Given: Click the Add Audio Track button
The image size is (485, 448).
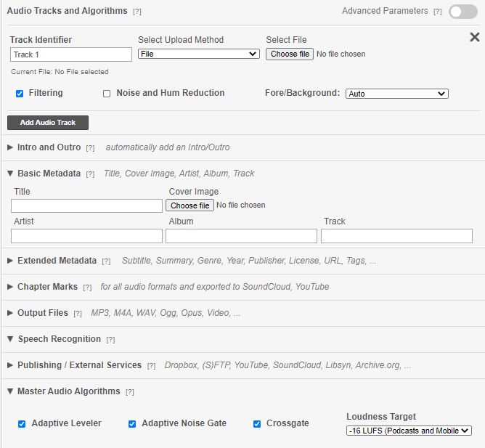Looking at the screenshot, I should point(48,123).
